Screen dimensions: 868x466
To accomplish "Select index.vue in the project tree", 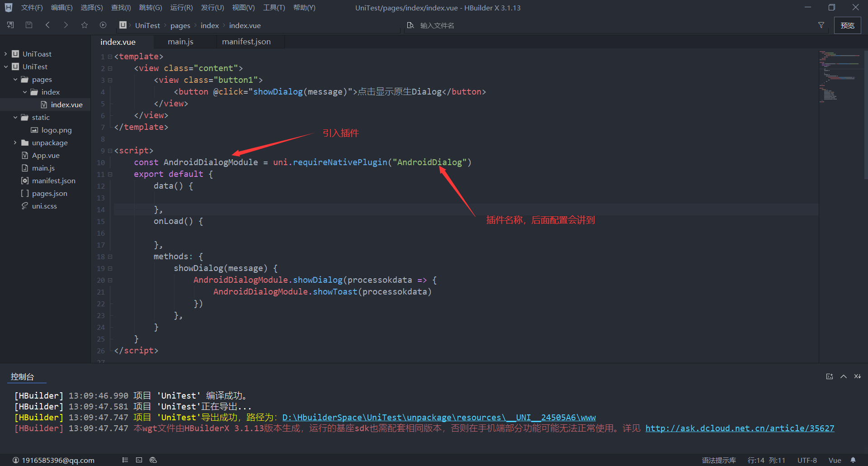I will 67,105.
